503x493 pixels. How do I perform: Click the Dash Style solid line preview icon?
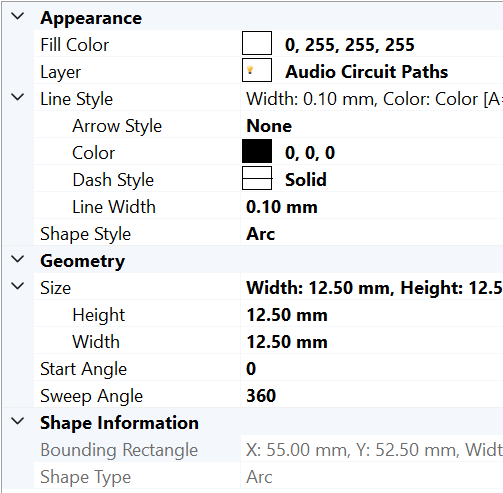point(257,178)
